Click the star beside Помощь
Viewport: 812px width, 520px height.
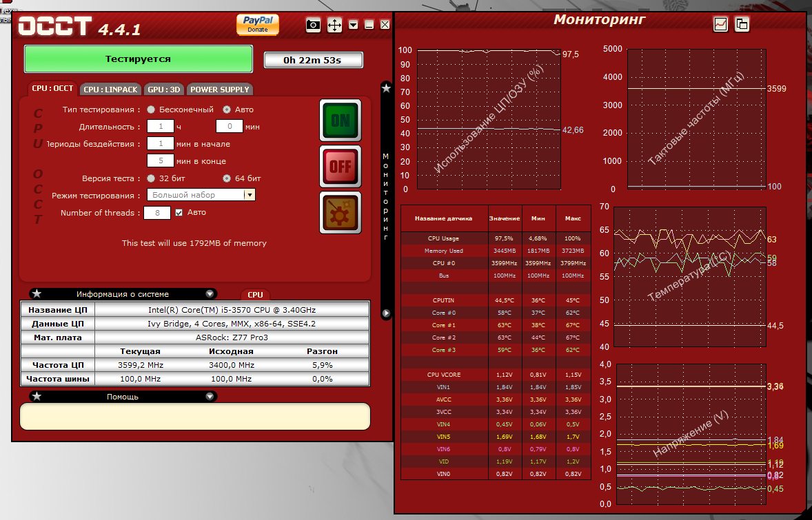37,396
